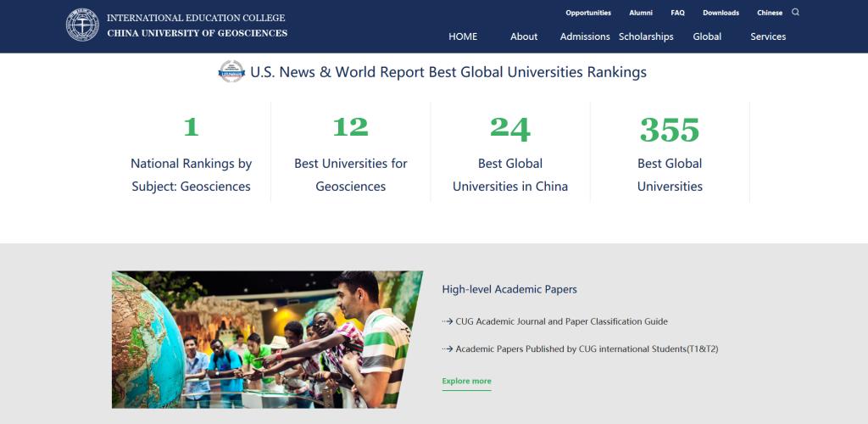
Task: Visit the Alumni page link
Action: tap(641, 13)
